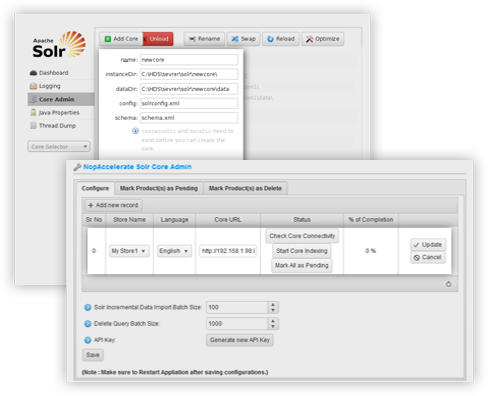Sort by Store Name column header
Viewport: 488px width, 396px height.
click(129, 220)
